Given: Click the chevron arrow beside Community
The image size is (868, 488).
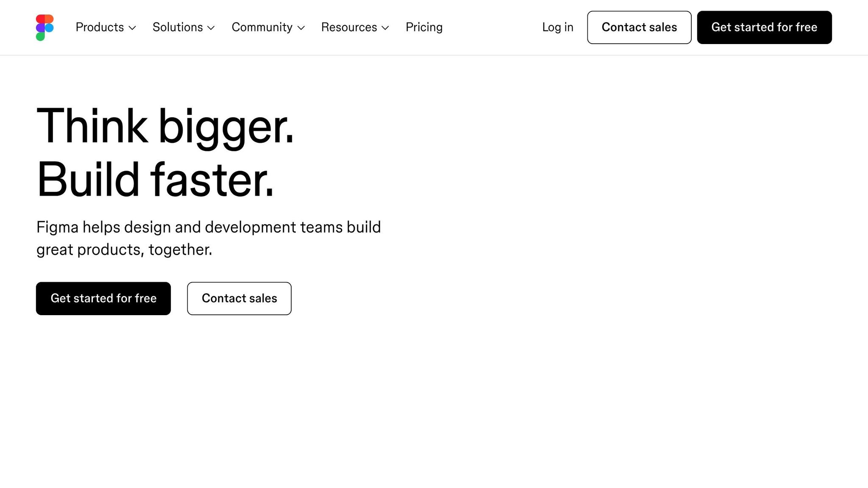Looking at the screenshot, I should [301, 28].
